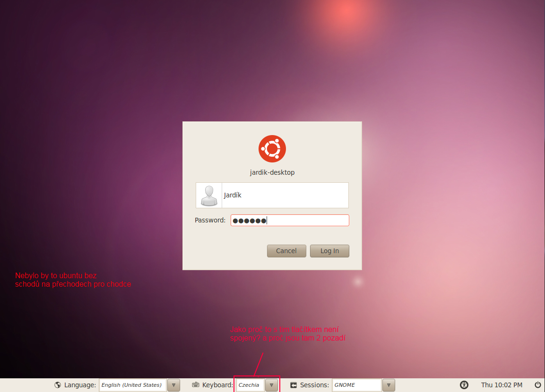Open the power shutdown options icon
The width and height of the screenshot is (545, 392).
coord(538,385)
